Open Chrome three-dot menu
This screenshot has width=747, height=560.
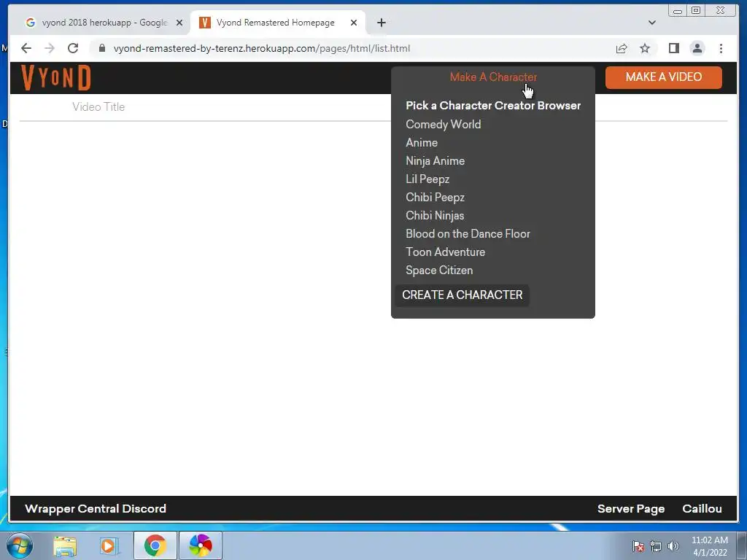[x=721, y=48]
